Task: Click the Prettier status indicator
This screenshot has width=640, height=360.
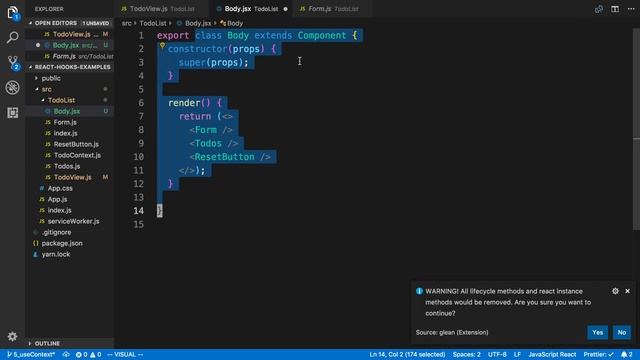Action: tap(598, 354)
